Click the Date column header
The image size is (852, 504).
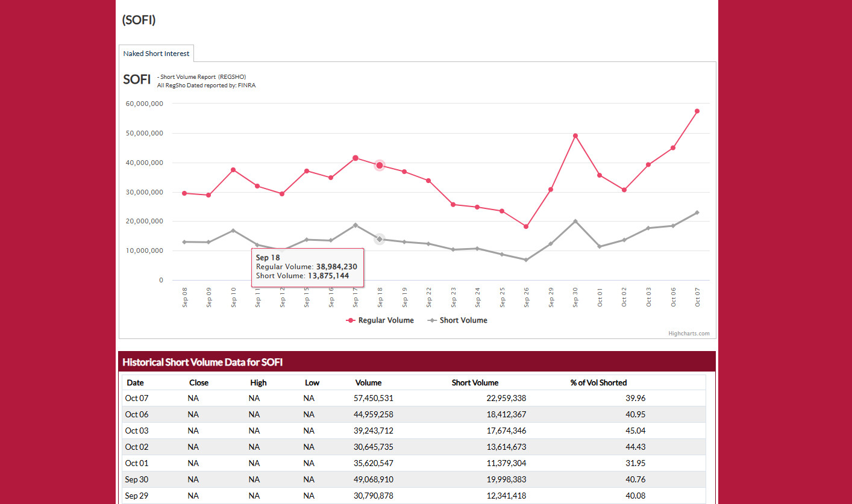135,382
